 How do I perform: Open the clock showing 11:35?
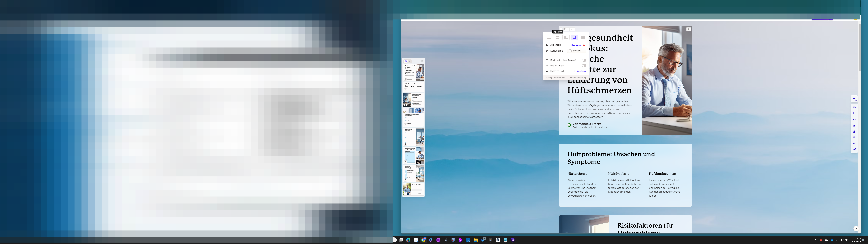click(856, 240)
